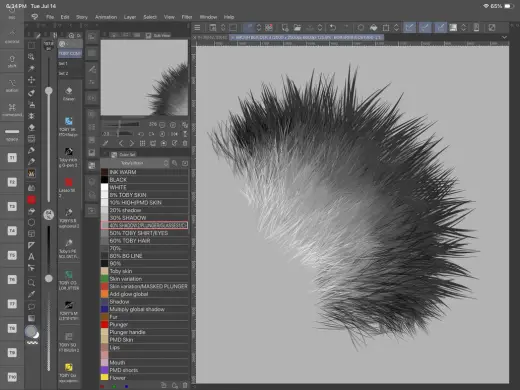520x390 pixels.
Task: Switch to the Set 1 sub tool group
Action: pos(70,63)
